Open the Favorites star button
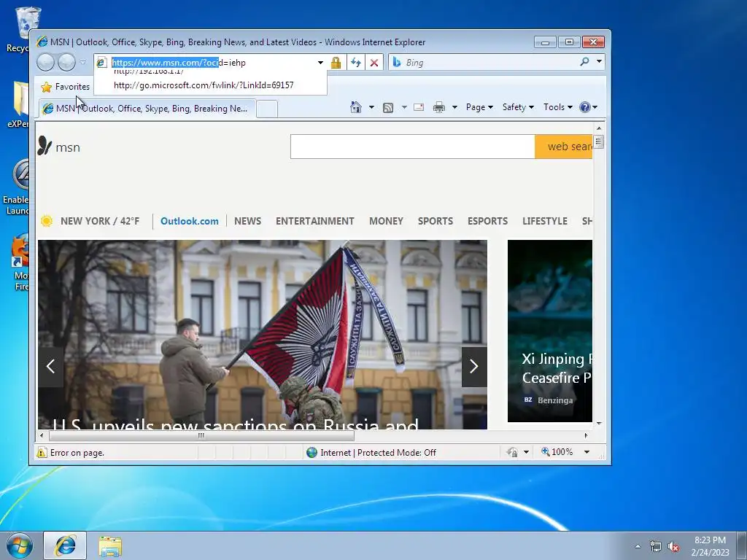Screen dimensions: 747x560 click(x=65, y=87)
